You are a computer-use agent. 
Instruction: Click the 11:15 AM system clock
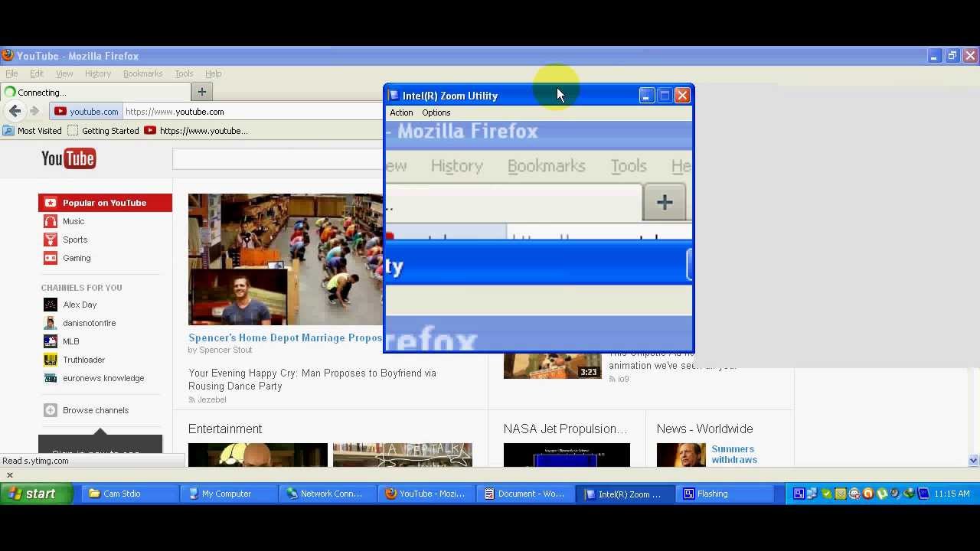point(952,494)
